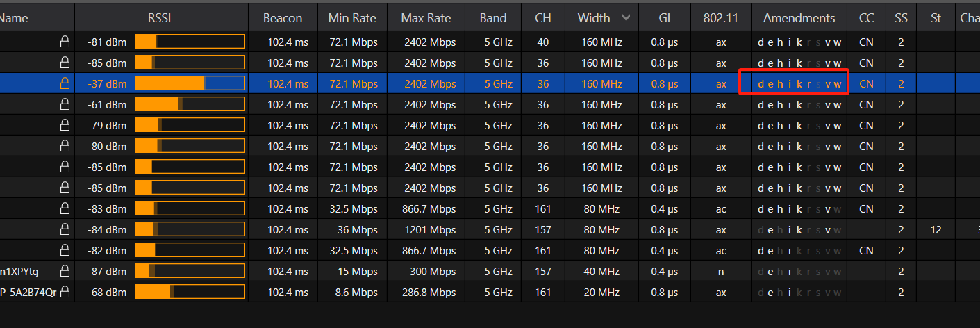This screenshot has width=980, height=328.
Task: Click the lock icon next to n1XPYtg
Action: point(65,271)
